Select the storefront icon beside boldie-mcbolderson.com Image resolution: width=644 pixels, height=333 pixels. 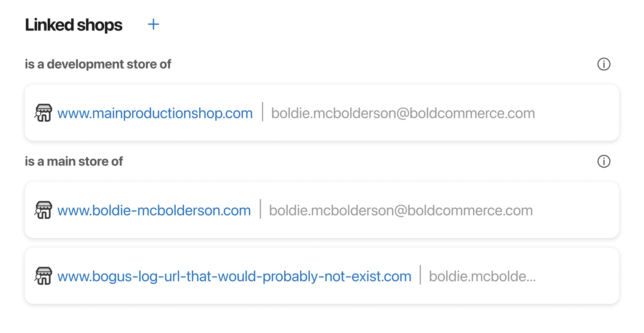click(43, 210)
